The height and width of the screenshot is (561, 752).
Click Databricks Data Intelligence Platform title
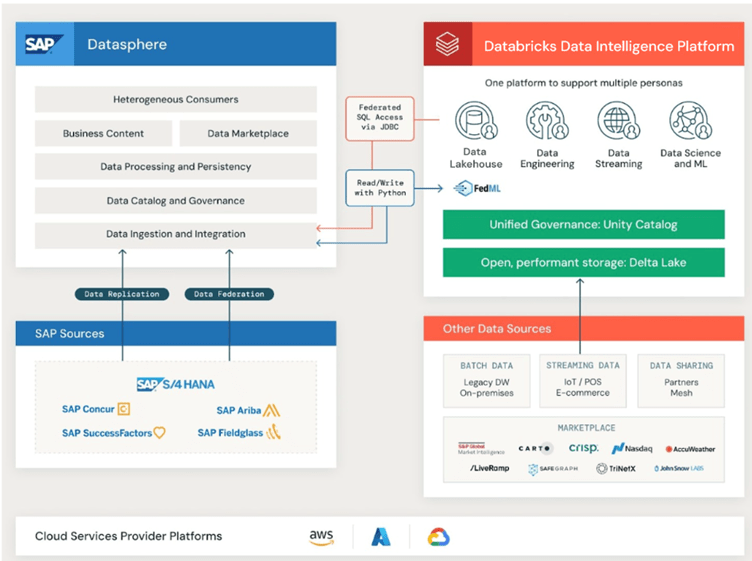[x=609, y=46]
